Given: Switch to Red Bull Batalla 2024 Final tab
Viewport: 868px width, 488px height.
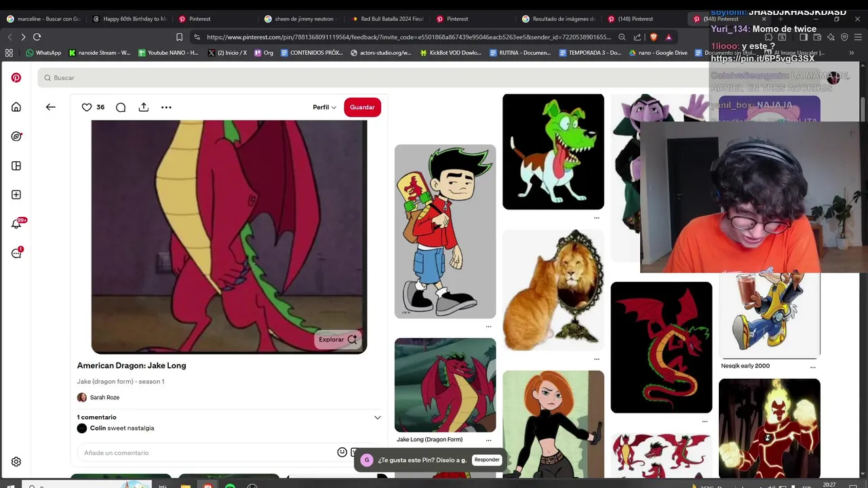Looking at the screenshot, I should point(388,19).
